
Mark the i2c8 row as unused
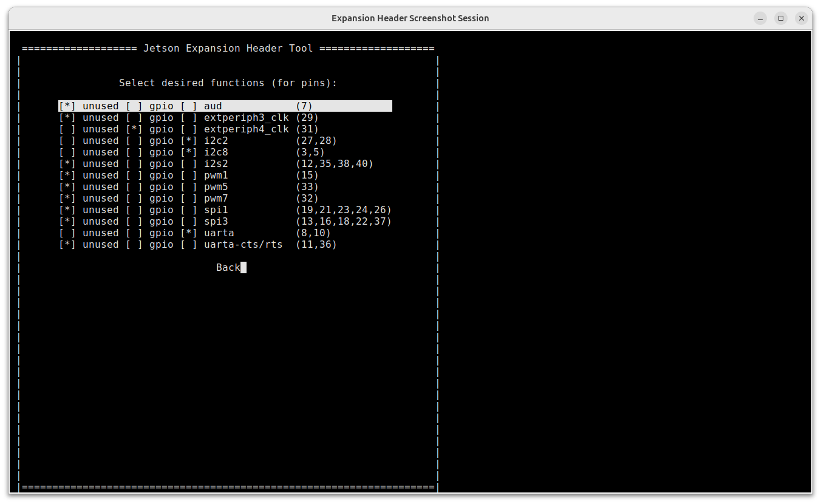pyautogui.click(x=67, y=152)
